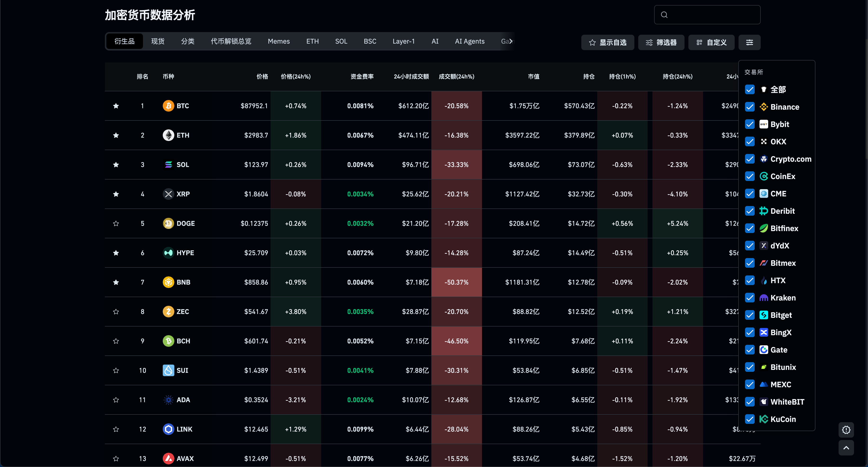Open the 筛选器 filter panel

tap(661, 42)
